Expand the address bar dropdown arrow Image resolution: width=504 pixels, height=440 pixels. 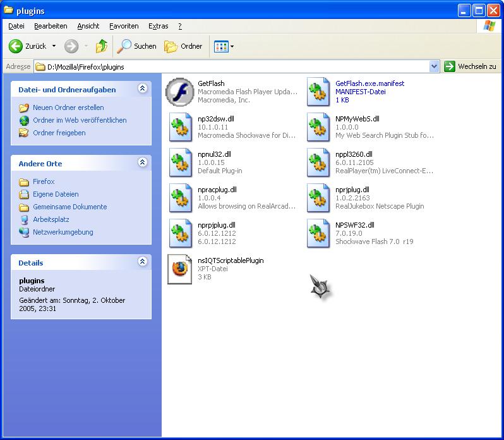[x=434, y=66]
